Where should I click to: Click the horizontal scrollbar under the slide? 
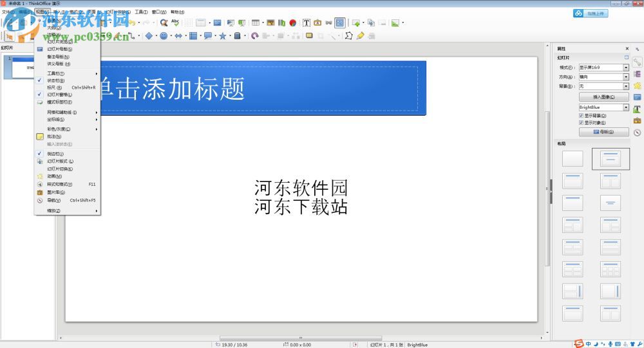pyautogui.click(x=301, y=338)
